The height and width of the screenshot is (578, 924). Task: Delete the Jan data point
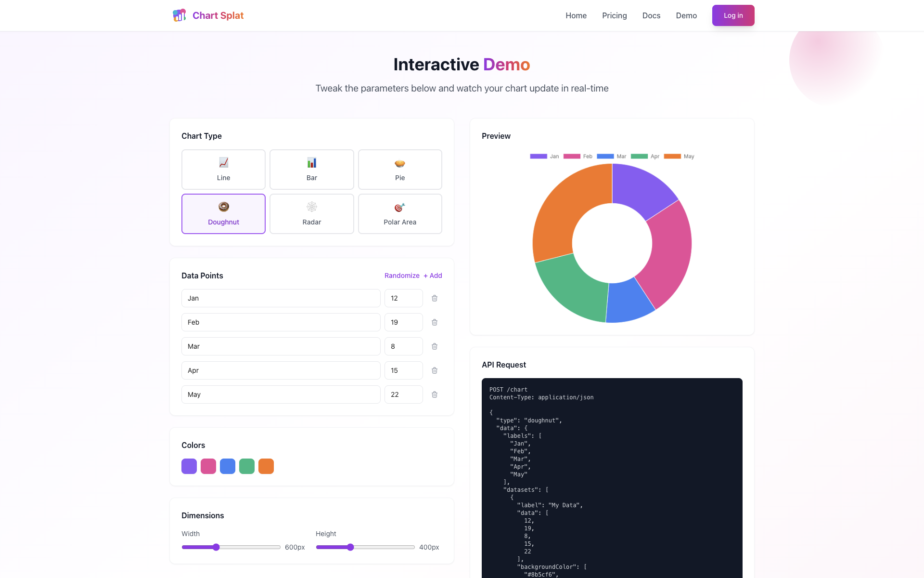point(434,298)
